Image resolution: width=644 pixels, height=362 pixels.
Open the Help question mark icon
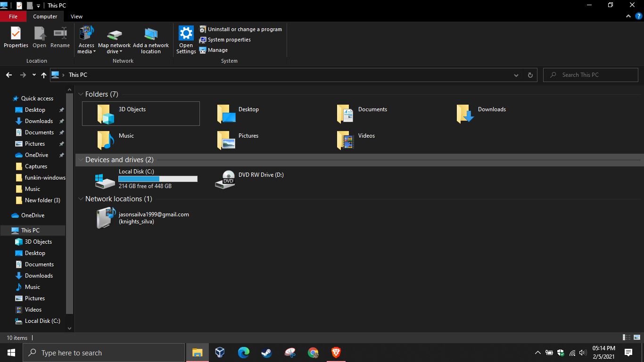pyautogui.click(x=639, y=16)
